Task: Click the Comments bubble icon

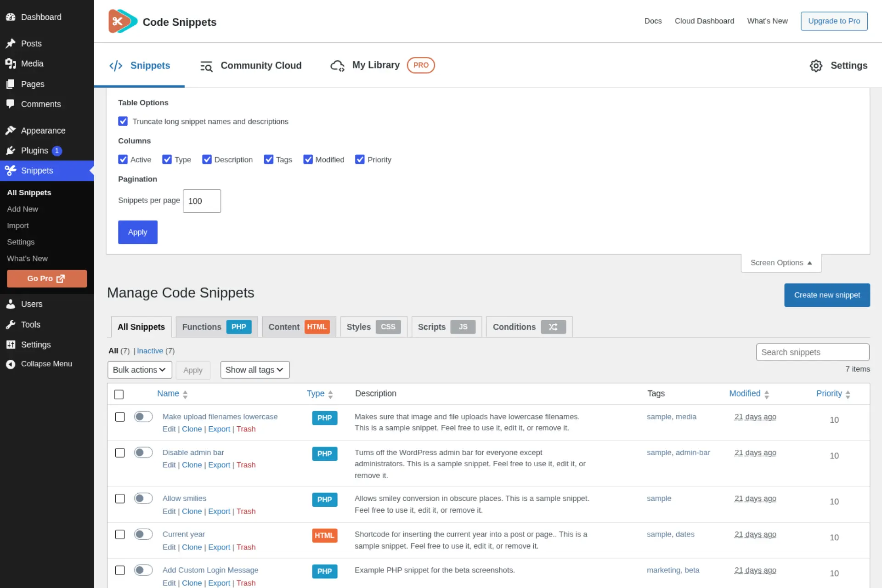Action: [x=11, y=104]
